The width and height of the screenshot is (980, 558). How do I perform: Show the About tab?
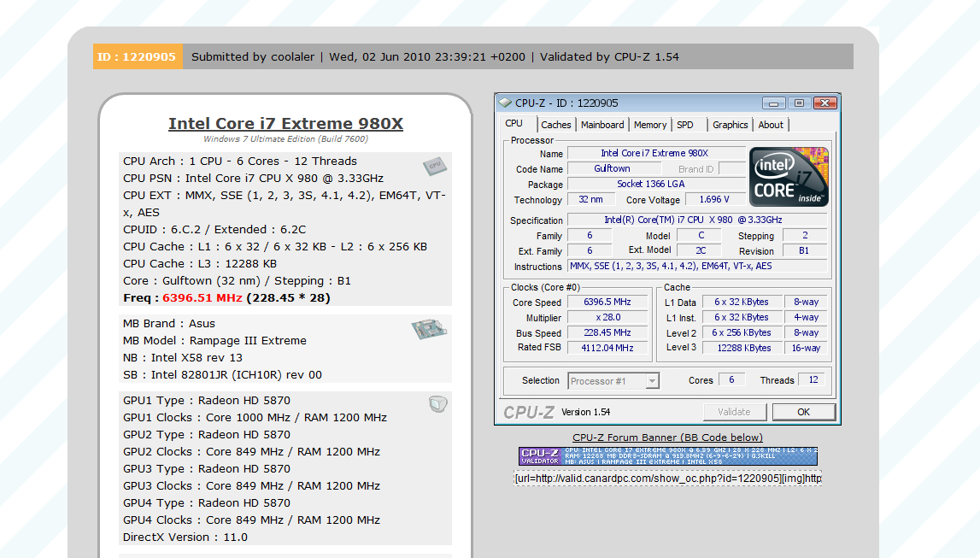tap(771, 125)
